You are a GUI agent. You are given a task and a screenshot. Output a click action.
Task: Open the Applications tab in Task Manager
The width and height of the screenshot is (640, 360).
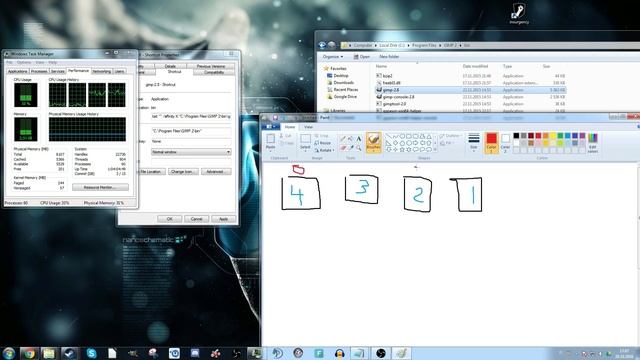point(18,71)
